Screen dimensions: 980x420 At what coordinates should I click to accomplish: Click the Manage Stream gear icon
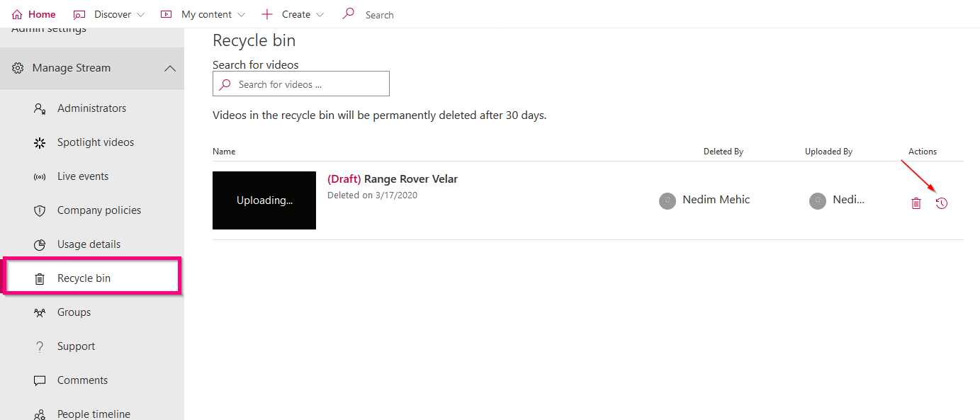pos(18,68)
